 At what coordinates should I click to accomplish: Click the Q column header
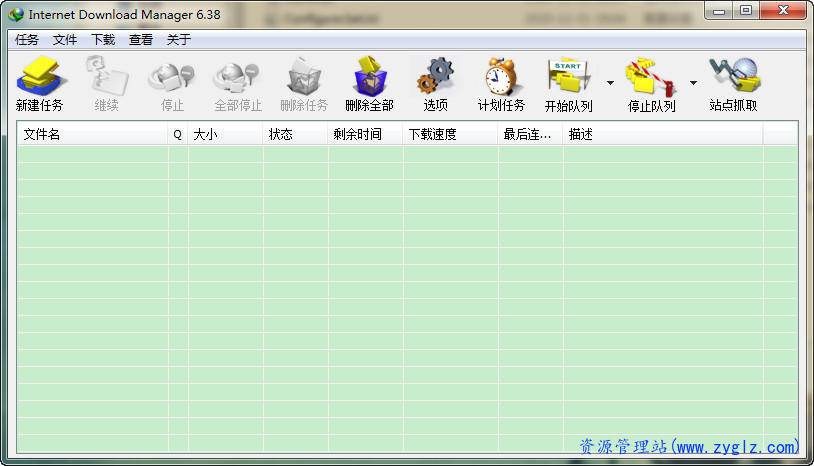178,134
